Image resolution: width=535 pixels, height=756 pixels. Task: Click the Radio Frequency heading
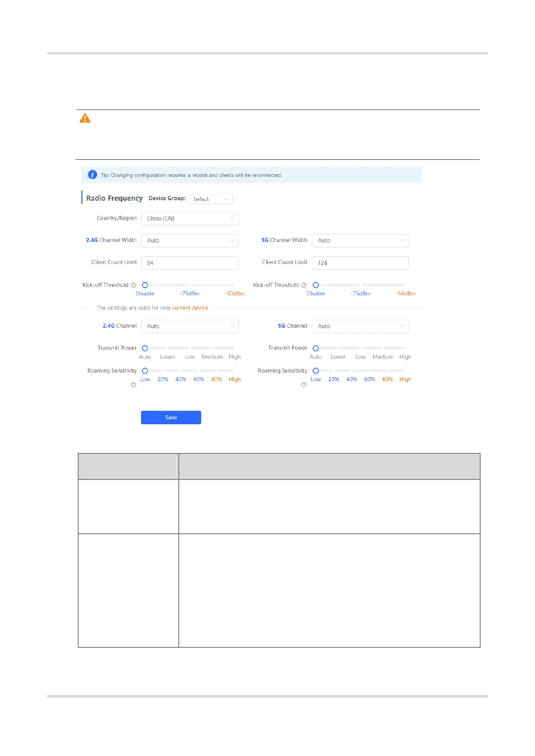click(115, 198)
